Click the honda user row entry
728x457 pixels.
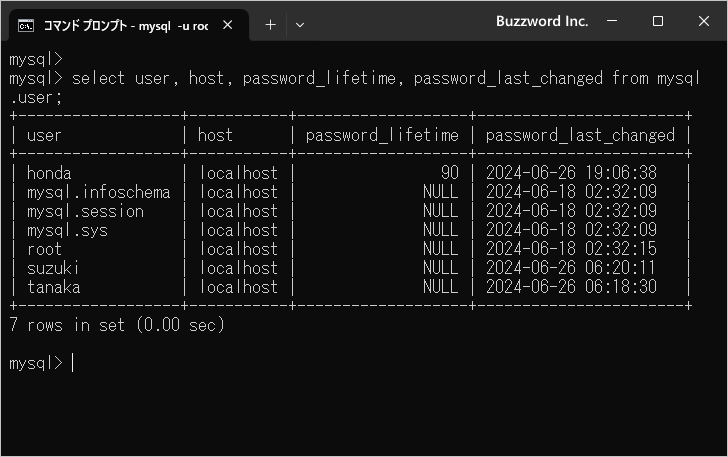tap(49, 173)
